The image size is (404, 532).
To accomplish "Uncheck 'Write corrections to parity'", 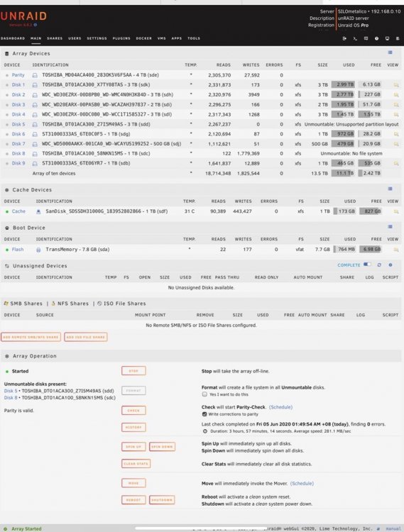I will [x=204, y=414].
